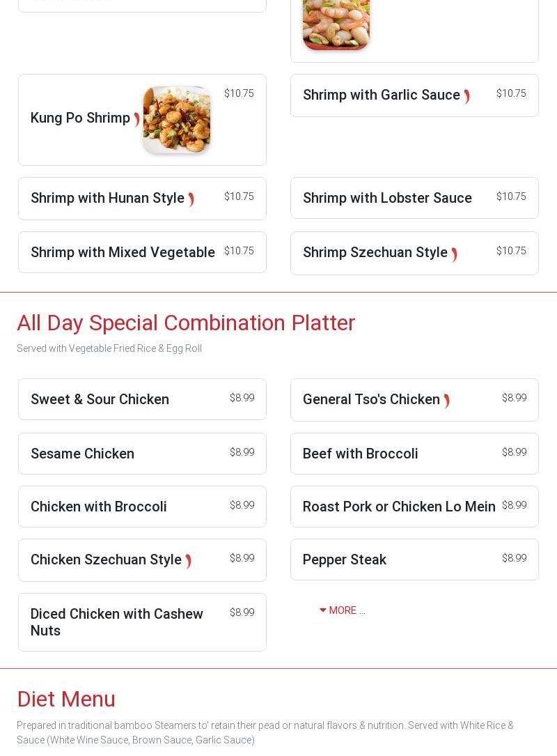Open the Kung Po Shrimp food photo
Screen dimensions: 557x756
pos(177,120)
